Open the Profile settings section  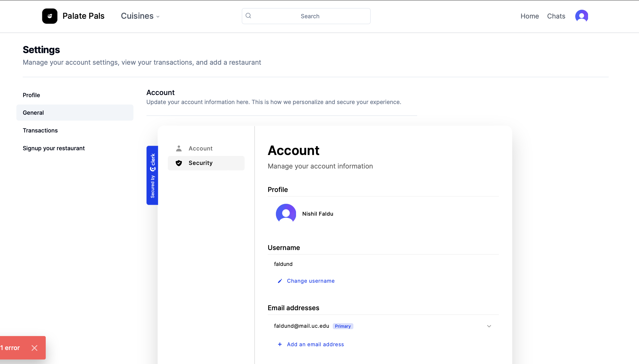[x=31, y=95]
